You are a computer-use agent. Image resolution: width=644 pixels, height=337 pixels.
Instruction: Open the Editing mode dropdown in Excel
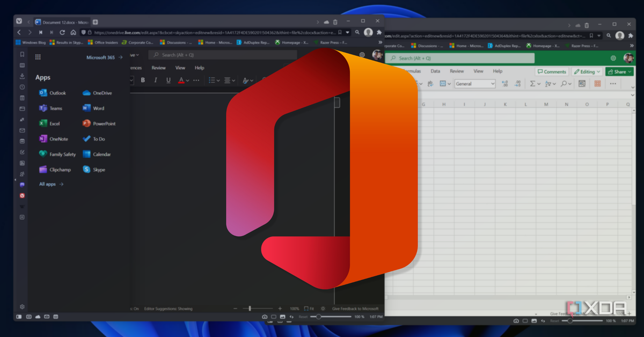[586, 71]
